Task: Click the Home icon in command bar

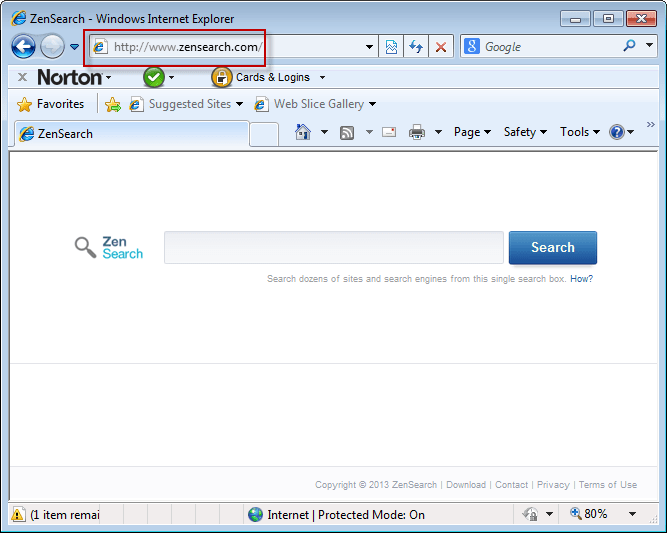Action: [x=303, y=132]
